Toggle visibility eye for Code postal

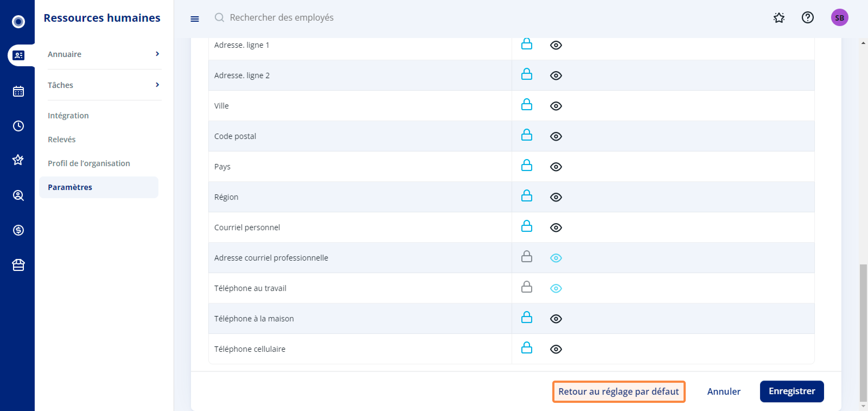coord(556,136)
